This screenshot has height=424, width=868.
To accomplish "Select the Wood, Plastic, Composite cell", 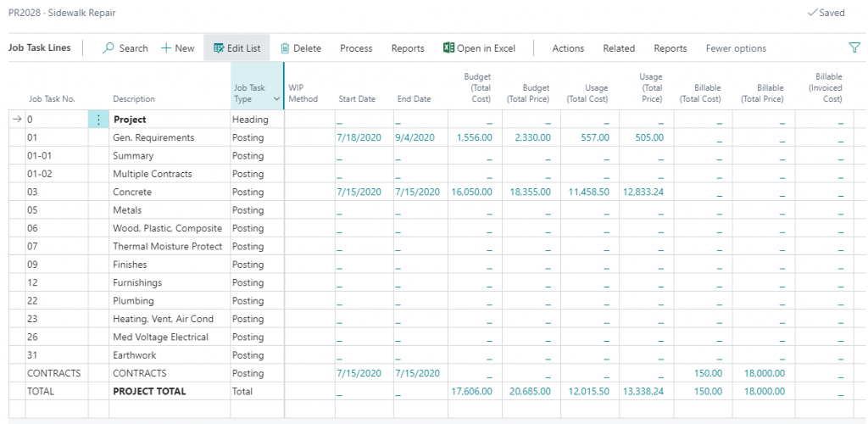I will point(170,228).
